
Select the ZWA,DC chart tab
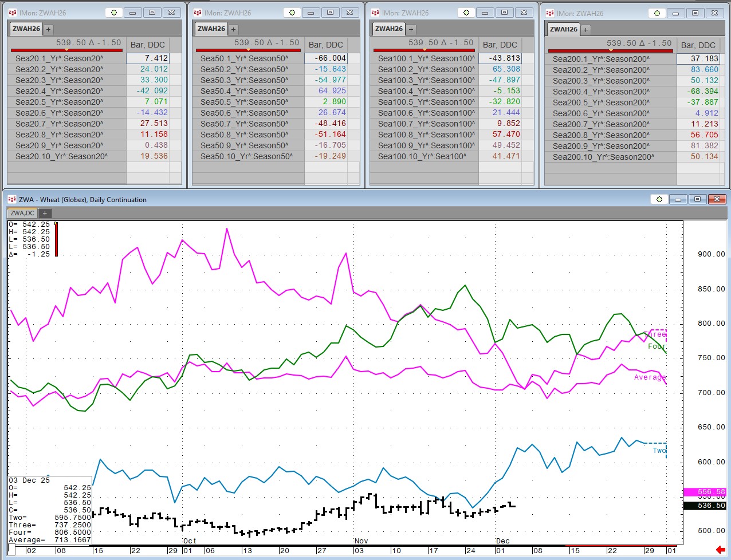click(22, 213)
